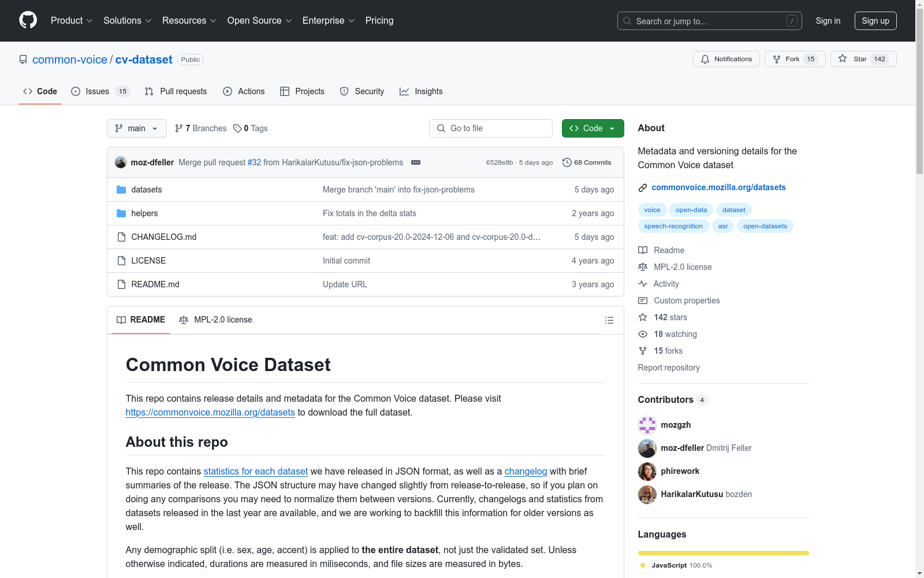Click the clock icon for 68 Commits

(567, 162)
